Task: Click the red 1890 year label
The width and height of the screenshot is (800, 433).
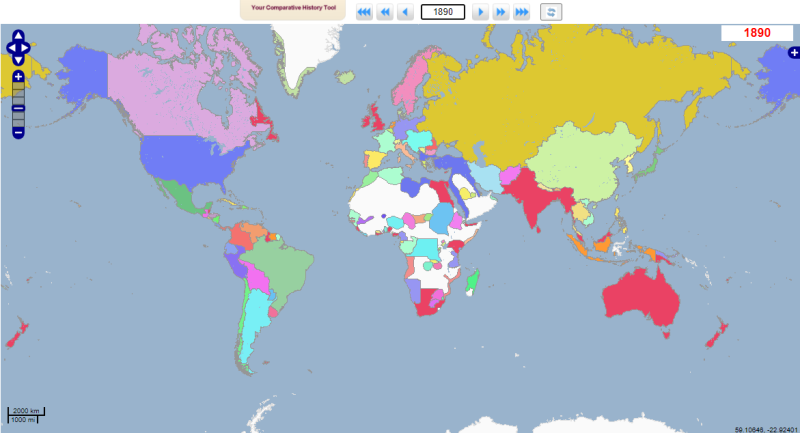Action: tap(757, 33)
